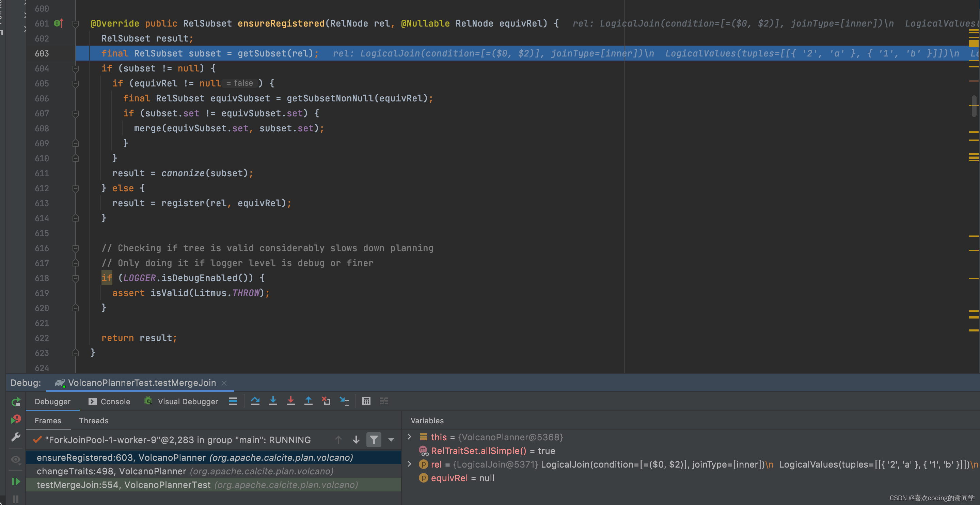Click the Rerun test icon
Viewport: 980px width, 505px height.
(x=16, y=402)
